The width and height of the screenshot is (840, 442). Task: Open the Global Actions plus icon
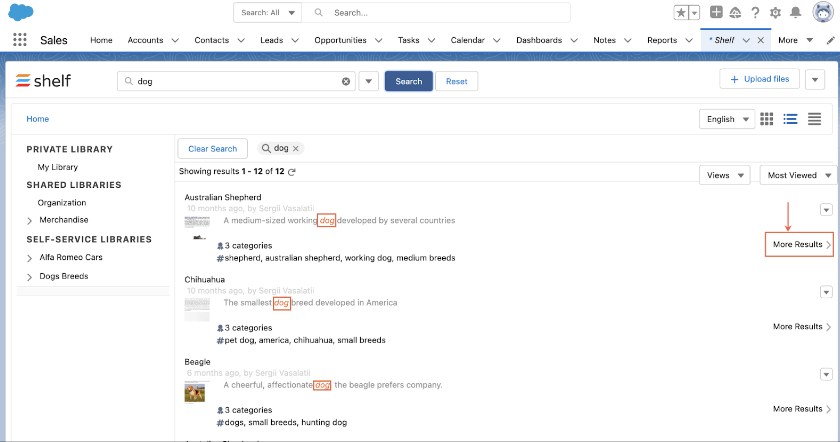click(716, 12)
